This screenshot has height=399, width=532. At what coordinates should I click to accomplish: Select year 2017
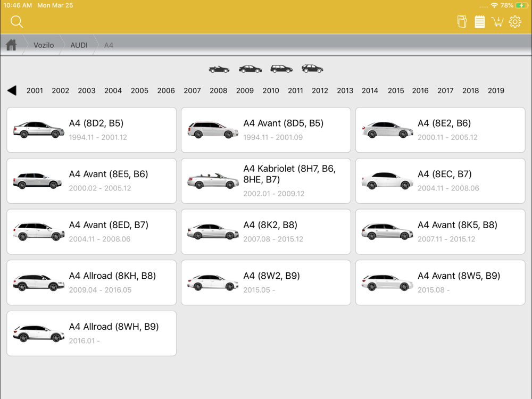tap(445, 90)
